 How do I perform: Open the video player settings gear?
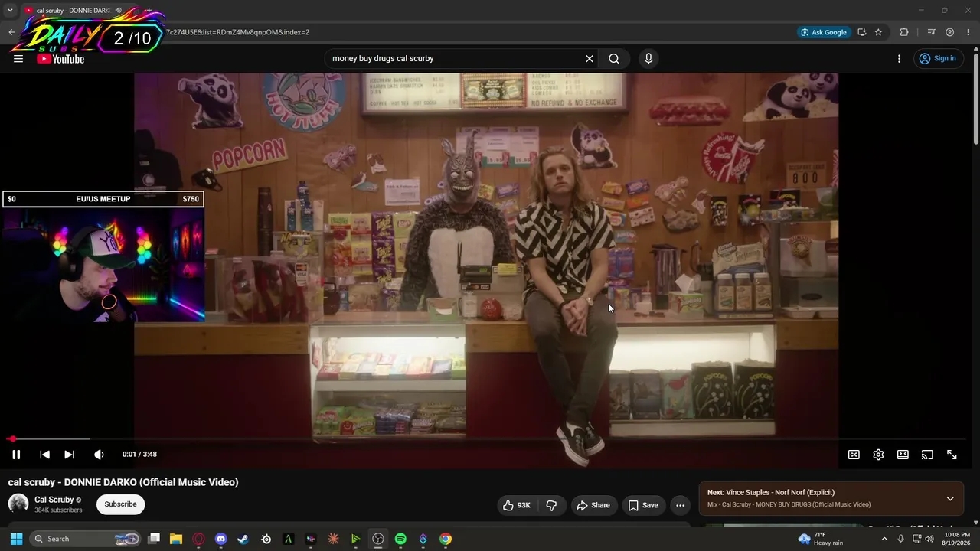point(878,455)
